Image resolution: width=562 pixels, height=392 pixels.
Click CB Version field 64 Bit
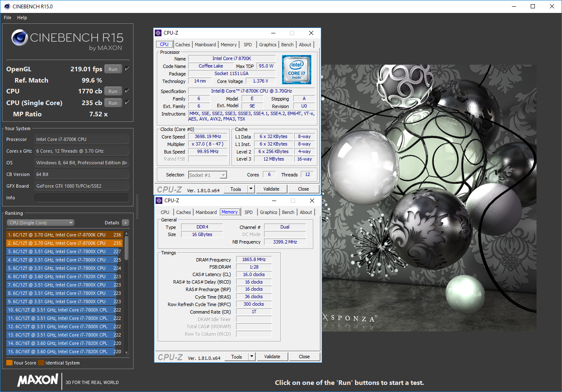(x=82, y=174)
